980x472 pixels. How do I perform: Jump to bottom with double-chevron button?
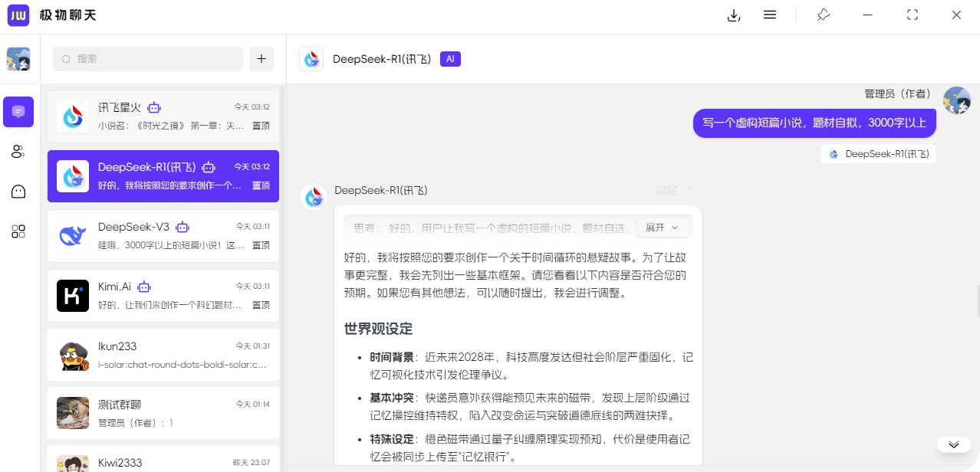(954, 444)
